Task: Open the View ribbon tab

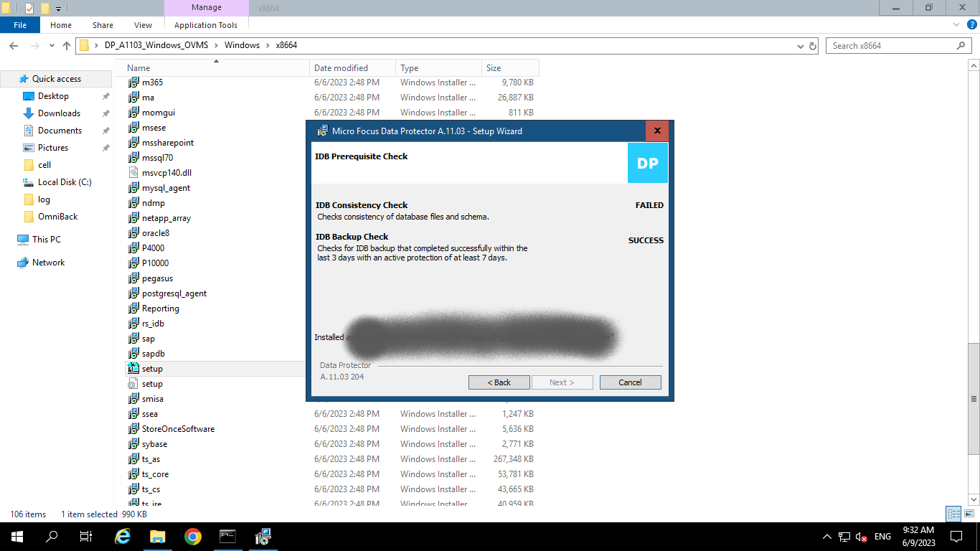Action: click(143, 25)
